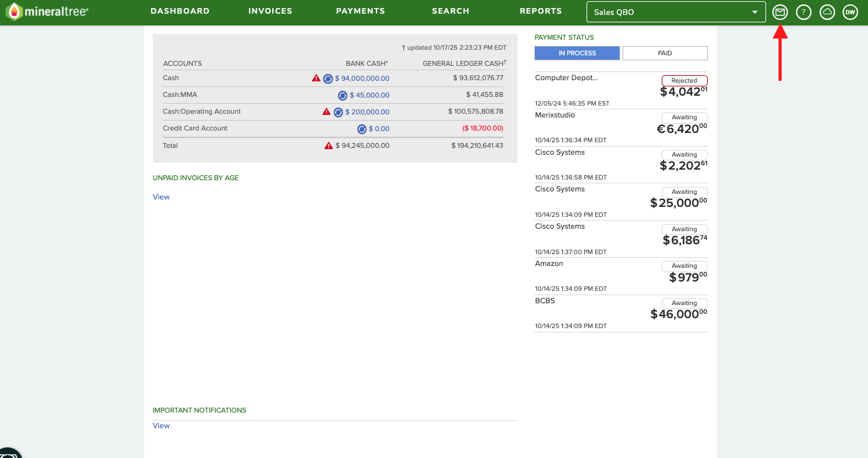Open the DW user profile avatar
This screenshot has width=868, height=458.
(x=850, y=12)
